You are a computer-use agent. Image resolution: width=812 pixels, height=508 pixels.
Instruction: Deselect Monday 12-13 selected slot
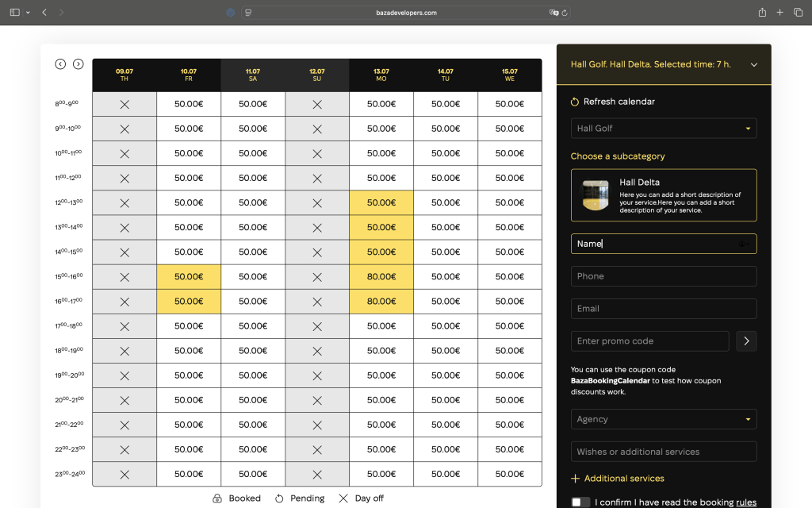[381, 202]
